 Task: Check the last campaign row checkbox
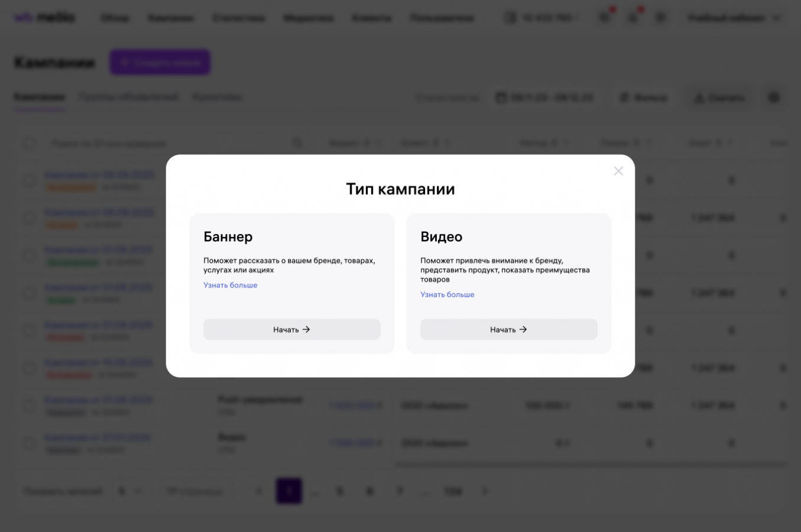point(29,443)
